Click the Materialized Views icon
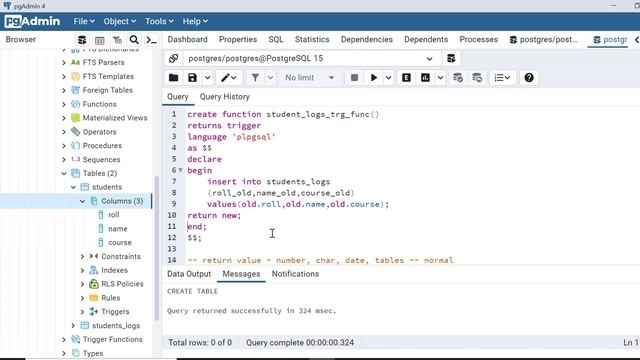The width and height of the screenshot is (640, 360). click(76, 118)
